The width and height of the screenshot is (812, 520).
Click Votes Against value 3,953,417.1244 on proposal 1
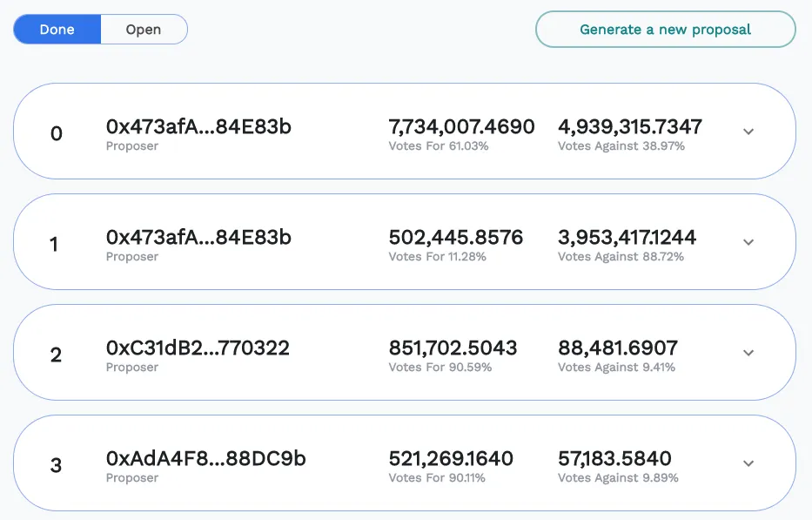click(627, 237)
